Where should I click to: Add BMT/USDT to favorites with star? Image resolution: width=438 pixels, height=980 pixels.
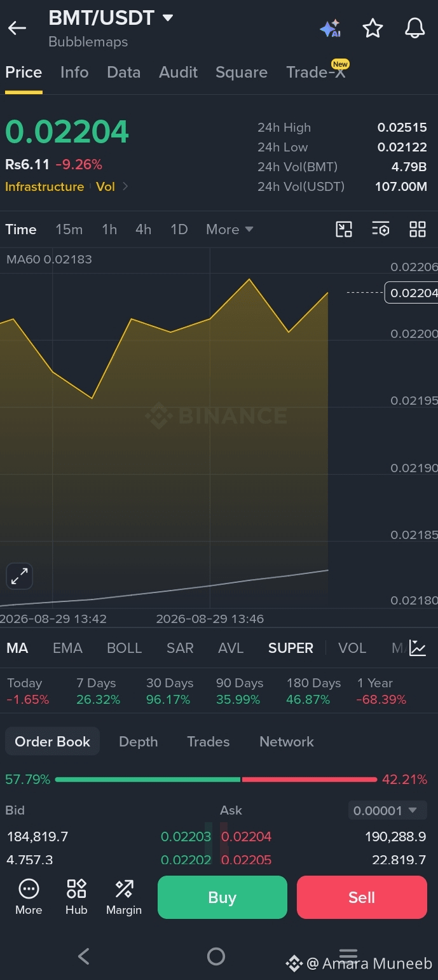373,28
